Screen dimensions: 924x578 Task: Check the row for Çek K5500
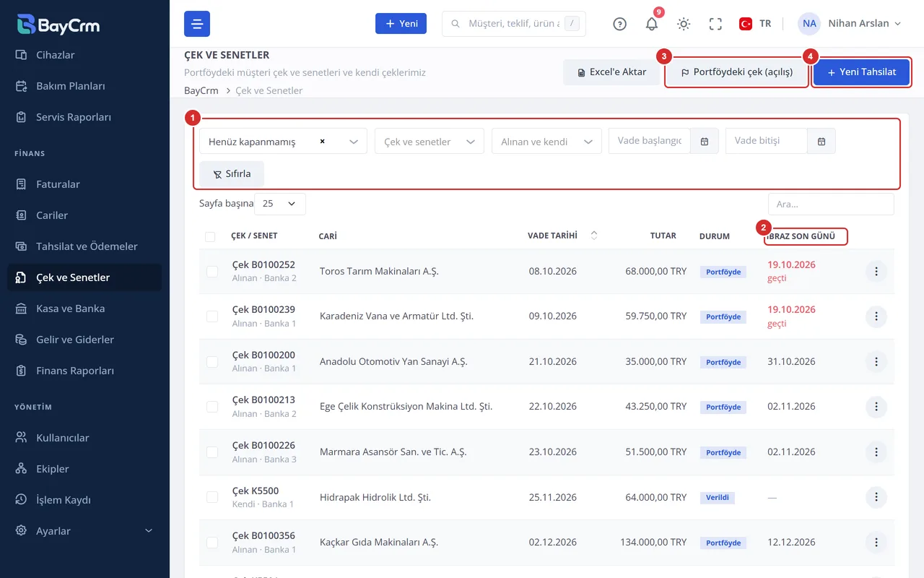tap(212, 497)
